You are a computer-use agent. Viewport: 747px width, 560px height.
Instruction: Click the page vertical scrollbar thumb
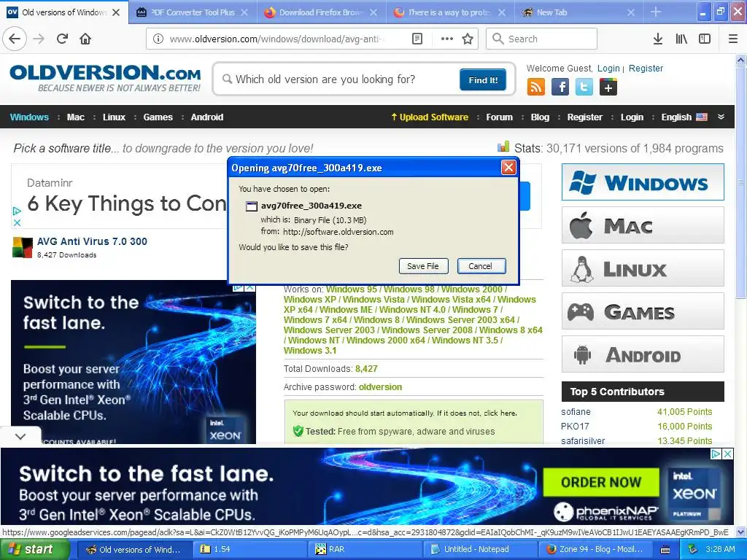[x=741, y=183]
